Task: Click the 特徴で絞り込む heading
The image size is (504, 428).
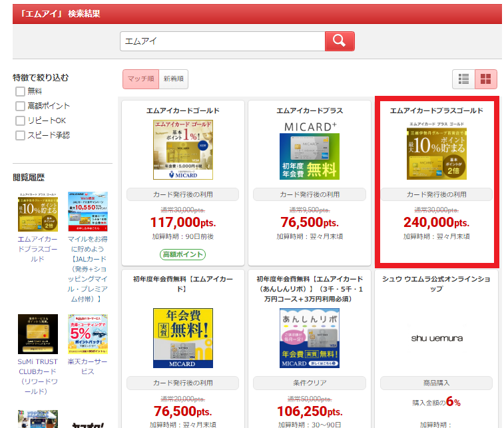Action: 41,77
